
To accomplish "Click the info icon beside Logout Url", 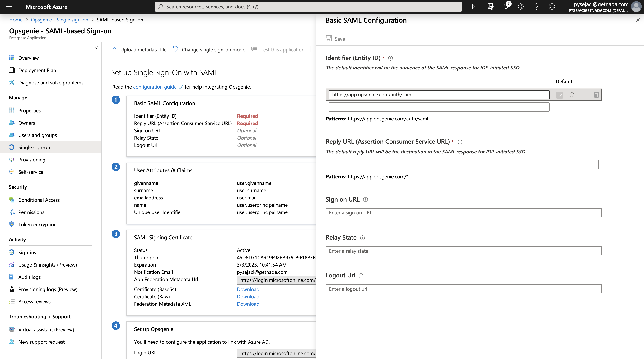I will (x=361, y=276).
